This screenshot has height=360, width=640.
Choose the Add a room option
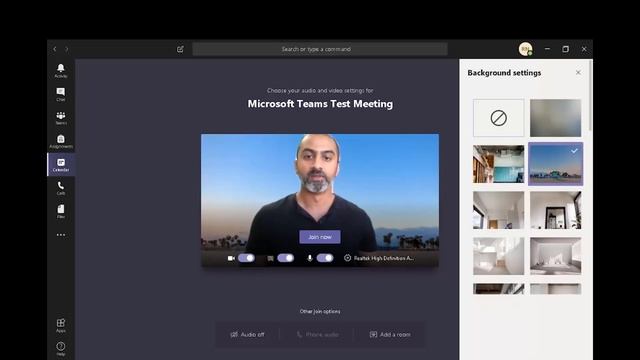coord(390,334)
